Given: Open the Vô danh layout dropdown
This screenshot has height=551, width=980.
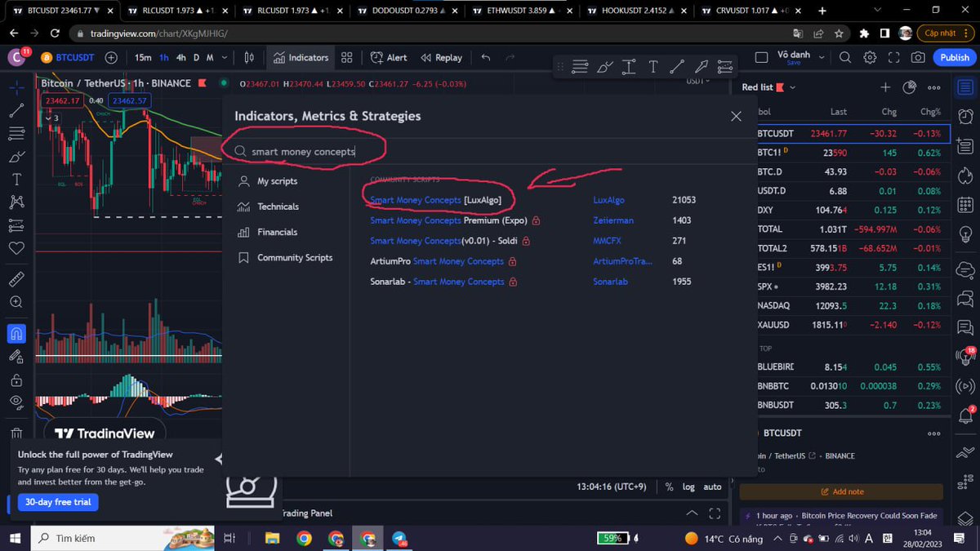Looking at the screenshot, I should pos(823,57).
